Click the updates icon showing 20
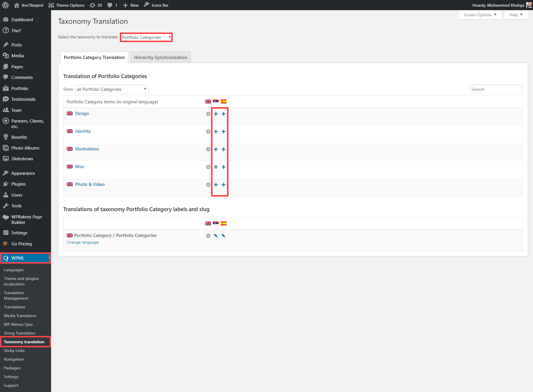Viewport: 533px width, 392px height. point(96,5)
